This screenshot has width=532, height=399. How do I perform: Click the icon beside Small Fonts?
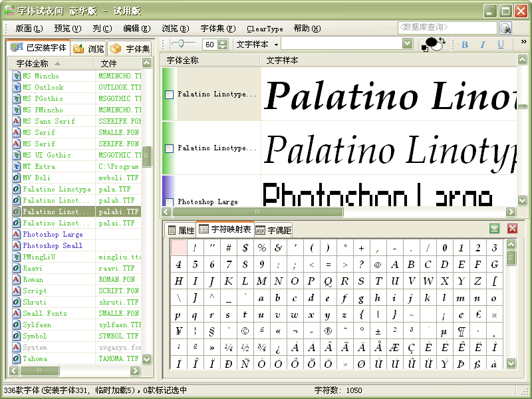(x=16, y=313)
